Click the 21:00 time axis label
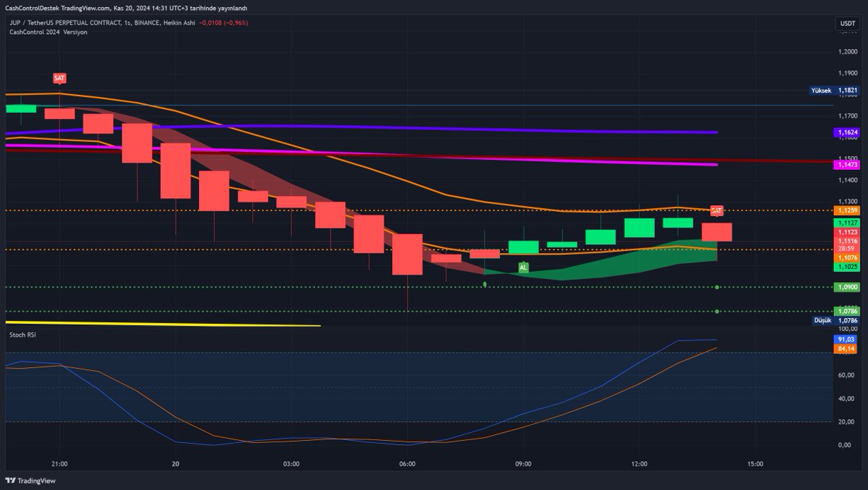 59,463
